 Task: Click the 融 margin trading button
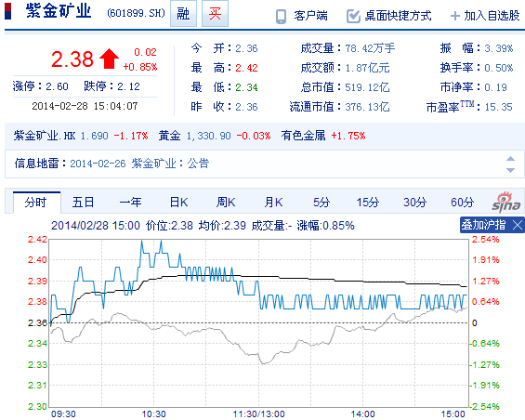click(183, 14)
